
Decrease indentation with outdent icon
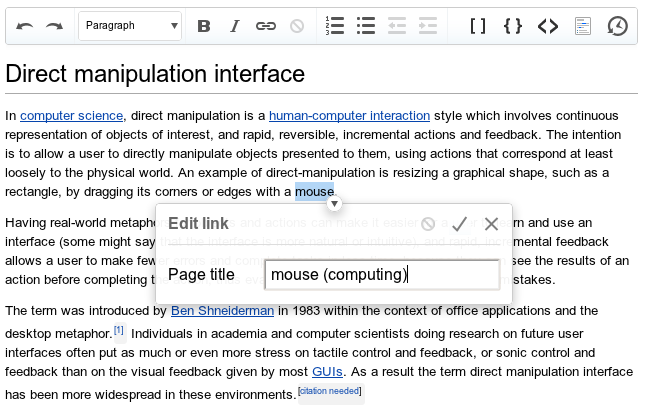pos(397,26)
